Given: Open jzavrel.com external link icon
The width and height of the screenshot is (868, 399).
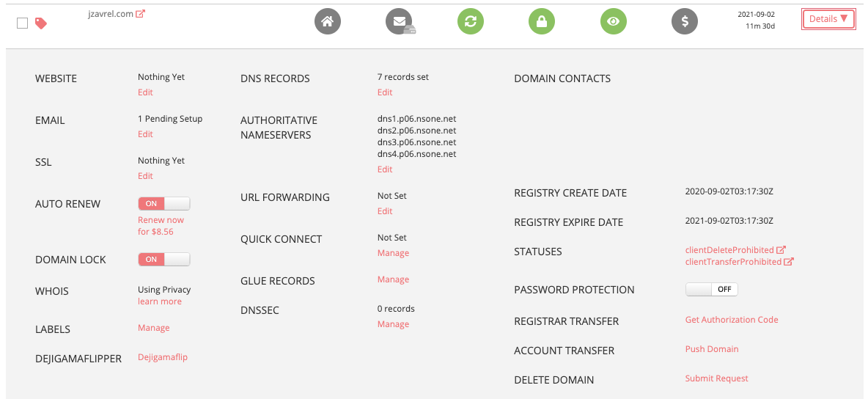Looking at the screenshot, I should pyautogui.click(x=141, y=14).
